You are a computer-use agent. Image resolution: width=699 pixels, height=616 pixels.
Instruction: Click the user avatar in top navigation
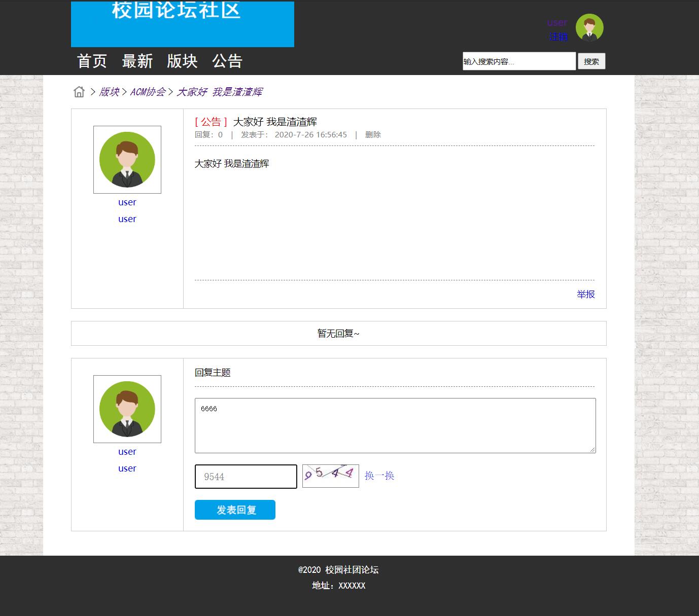589,28
